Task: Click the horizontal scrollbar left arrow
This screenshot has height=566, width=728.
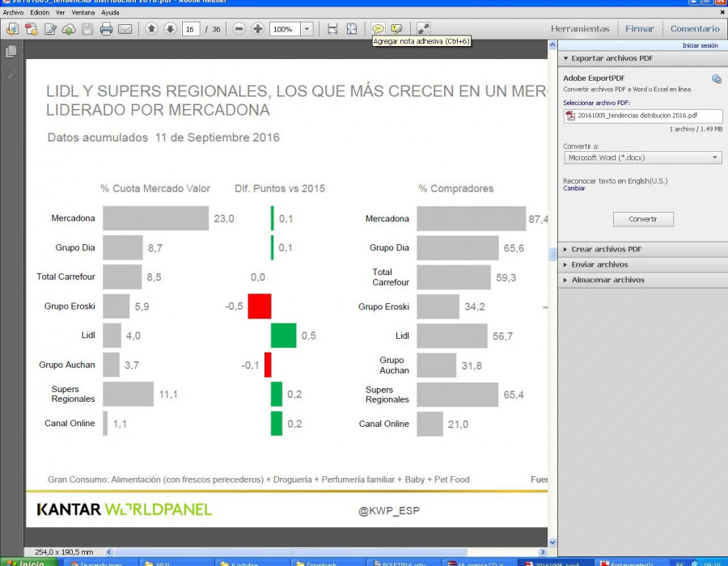Action: (108, 552)
